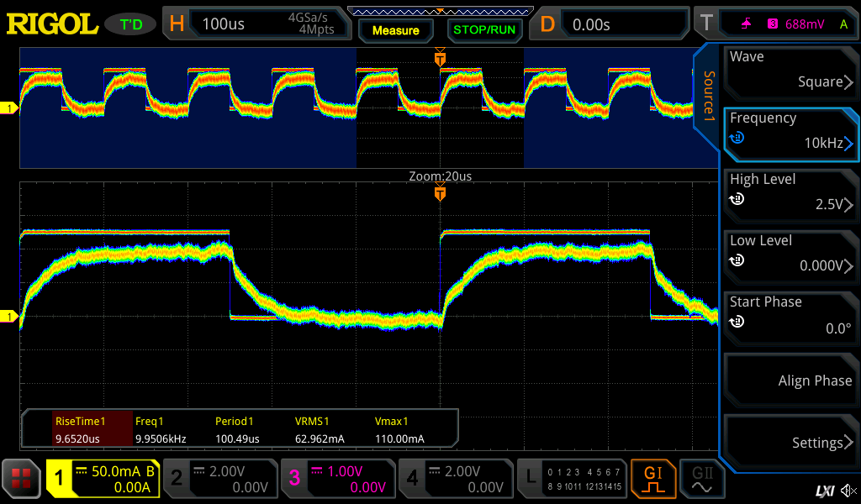Expand the Wave Square type selector

(x=790, y=71)
